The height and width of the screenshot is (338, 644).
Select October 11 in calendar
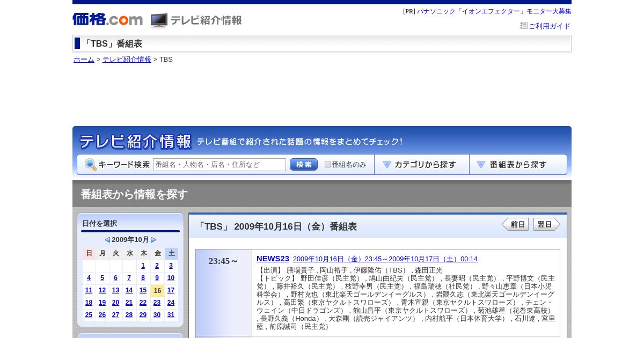(x=89, y=290)
